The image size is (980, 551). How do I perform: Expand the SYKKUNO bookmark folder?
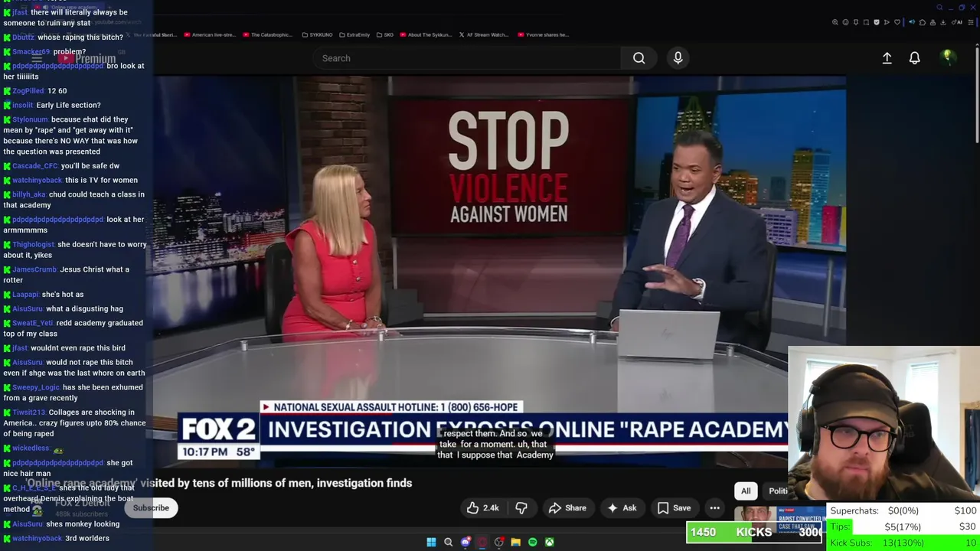click(x=318, y=34)
